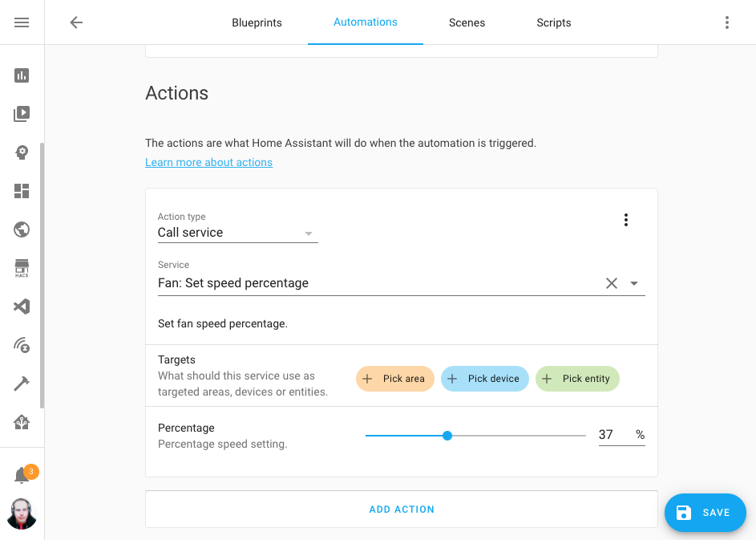This screenshot has height=540, width=756.
Task: Open Media Browser in the sidebar
Action: click(x=22, y=114)
